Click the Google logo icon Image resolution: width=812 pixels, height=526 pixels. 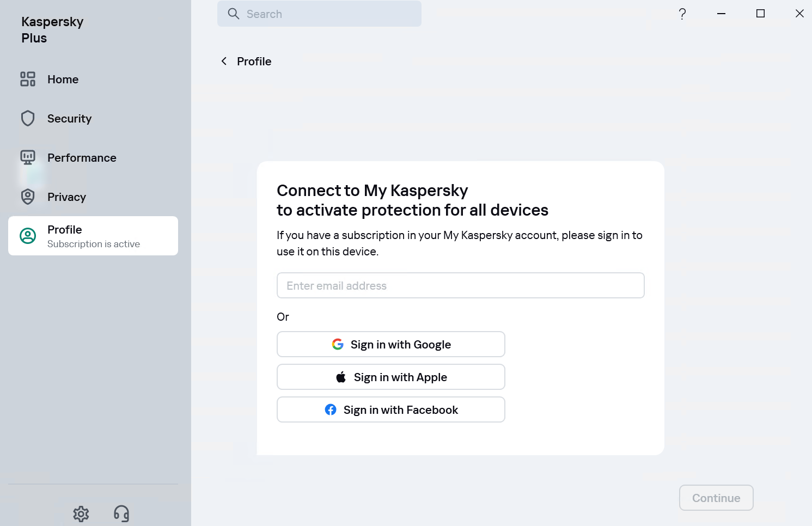tap(338, 344)
